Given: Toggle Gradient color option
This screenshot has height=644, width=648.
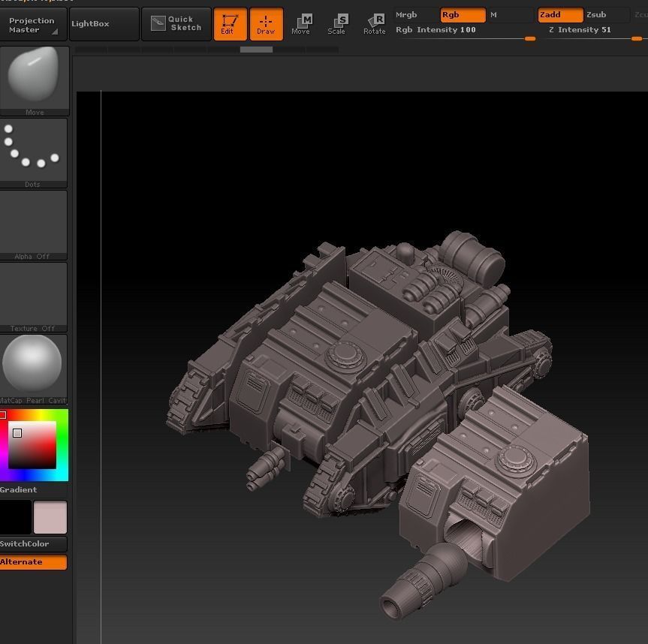Looking at the screenshot, I should point(33,490).
